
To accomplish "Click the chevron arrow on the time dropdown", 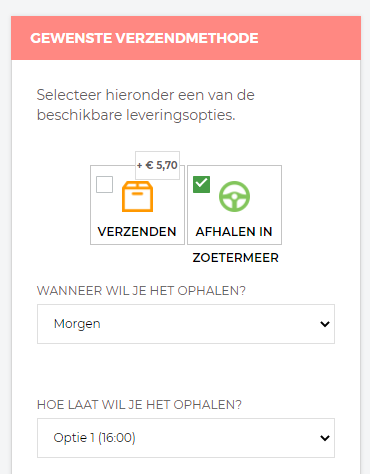I will click(325, 438).
